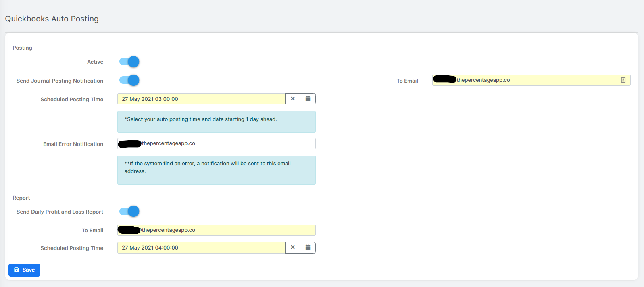The height and width of the screenshot is (287, 644).
Task: Click the contact icon in To Email field
Action: (623, 80)
